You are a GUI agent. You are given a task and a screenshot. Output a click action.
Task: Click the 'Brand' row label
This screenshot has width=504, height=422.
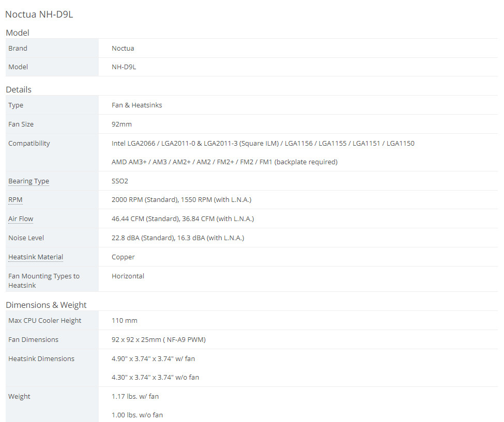click(18, 49)
